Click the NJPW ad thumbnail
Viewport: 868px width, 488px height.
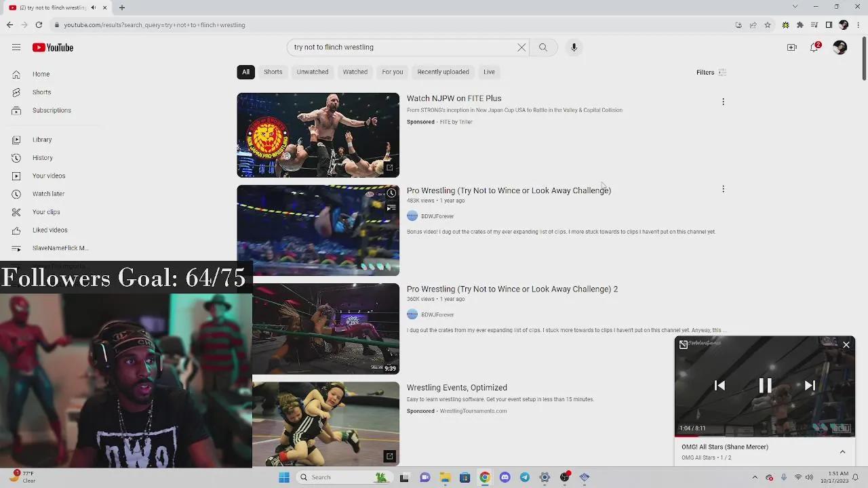pyautogui.click(x=318, y=135)
